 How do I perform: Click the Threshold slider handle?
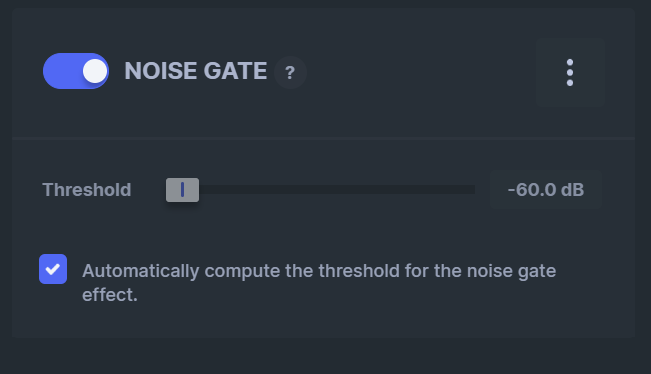[183, 190]
